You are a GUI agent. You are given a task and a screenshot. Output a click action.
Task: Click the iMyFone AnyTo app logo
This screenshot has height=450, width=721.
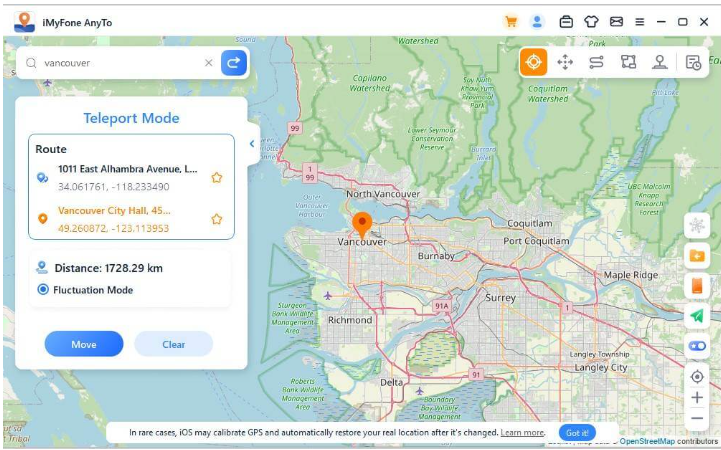tap(24, 22)
